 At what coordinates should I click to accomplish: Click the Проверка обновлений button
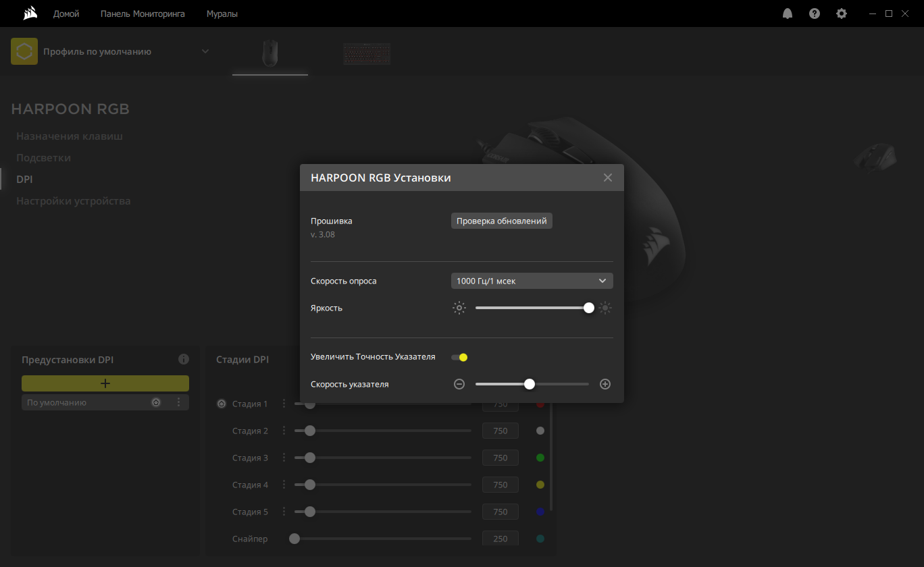click(x=502, y=221)
